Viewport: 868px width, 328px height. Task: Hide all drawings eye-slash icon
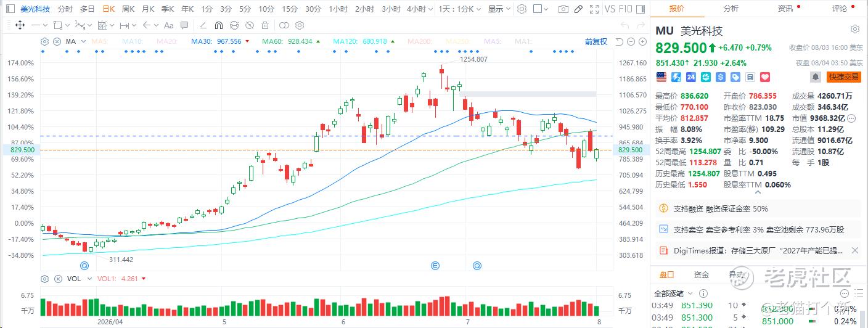250,25
